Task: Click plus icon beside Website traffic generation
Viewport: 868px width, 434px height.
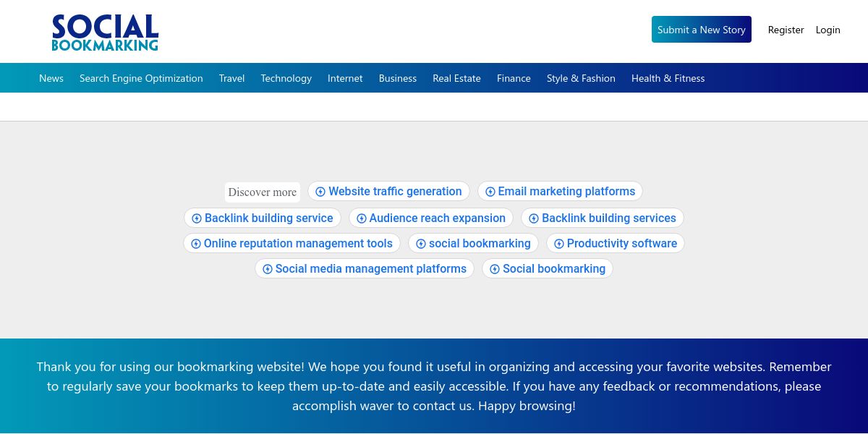Action: [x=320, y=192]
